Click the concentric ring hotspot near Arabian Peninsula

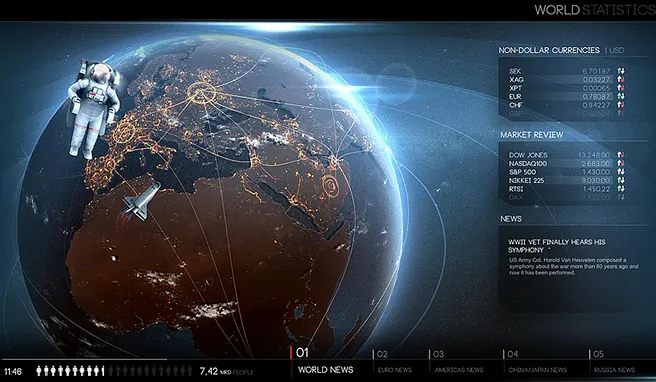[x=330, y=185]
